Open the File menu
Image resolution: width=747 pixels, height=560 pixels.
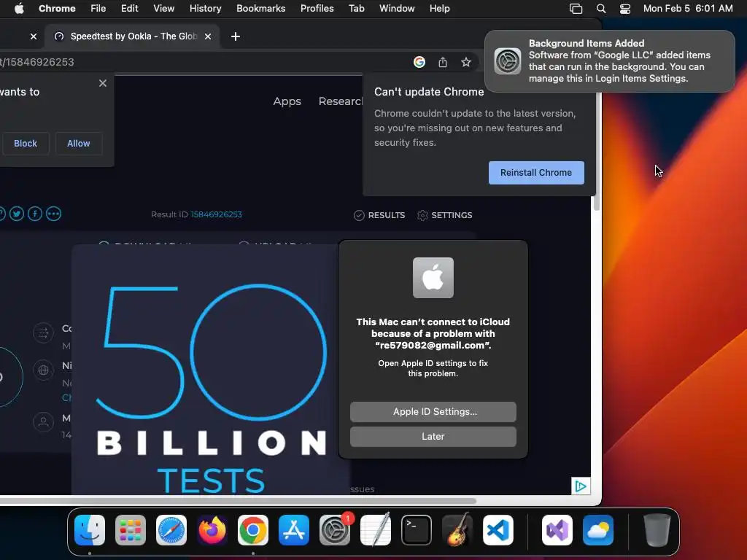click(98, 9)
